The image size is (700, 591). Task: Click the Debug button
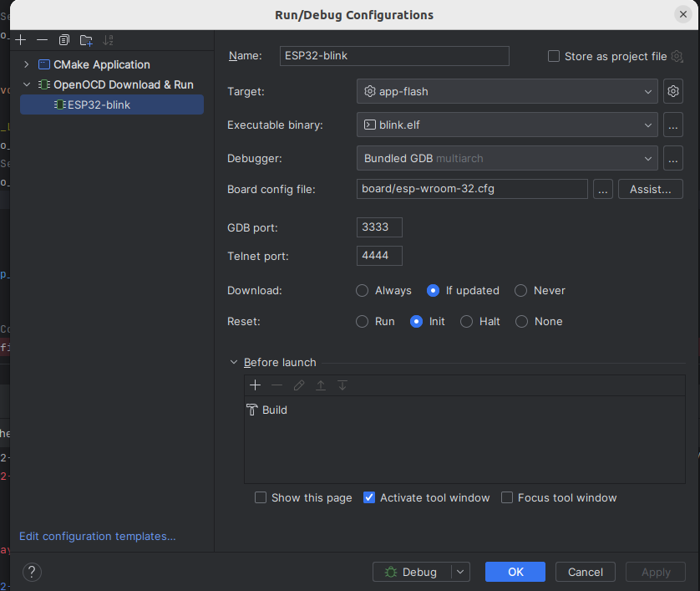[x=412, y=572]
